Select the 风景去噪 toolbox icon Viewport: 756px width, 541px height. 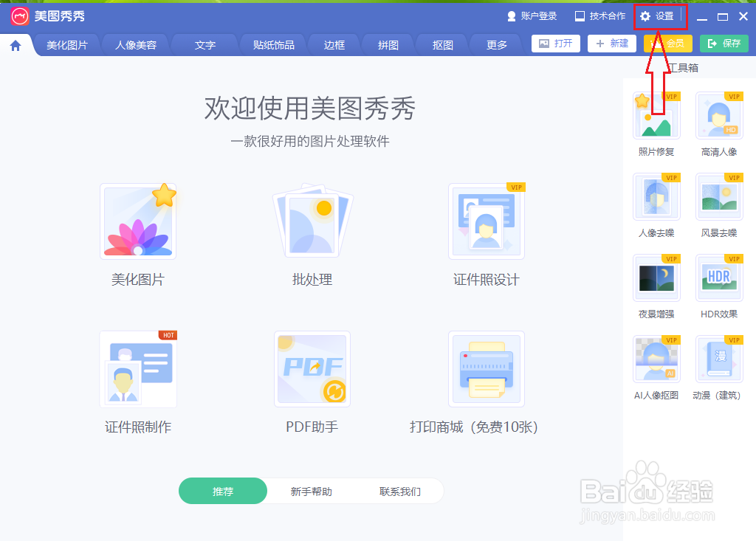coord(719,197)
